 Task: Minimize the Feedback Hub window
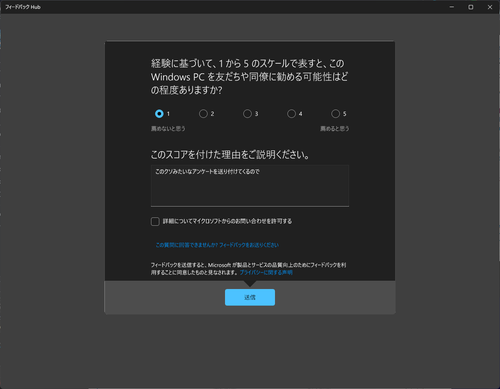(452, 7)
